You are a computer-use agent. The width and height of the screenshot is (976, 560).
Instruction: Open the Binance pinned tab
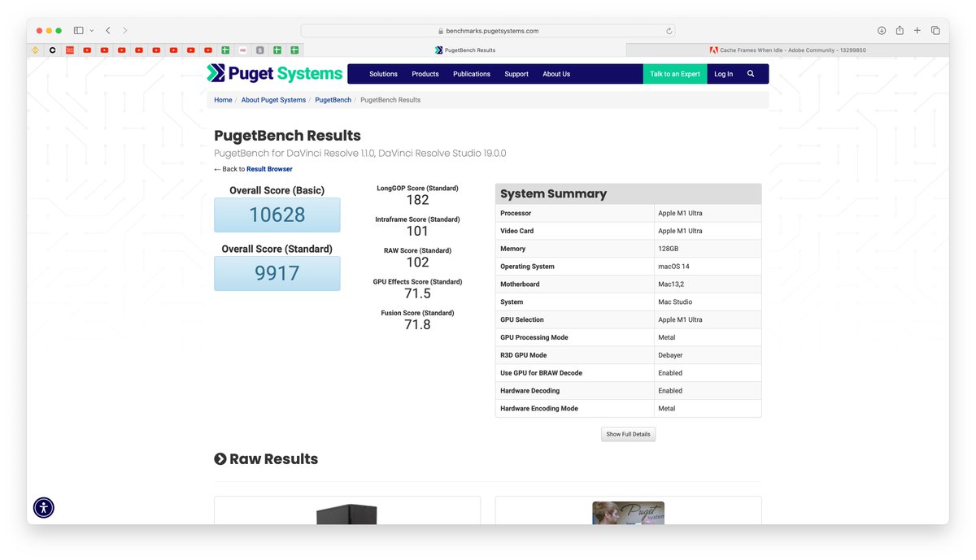(x=35, y=50)
